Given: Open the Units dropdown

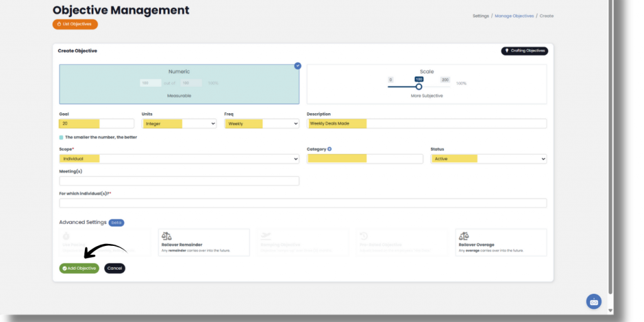Looking at the screenshot, I should [179, 124].
